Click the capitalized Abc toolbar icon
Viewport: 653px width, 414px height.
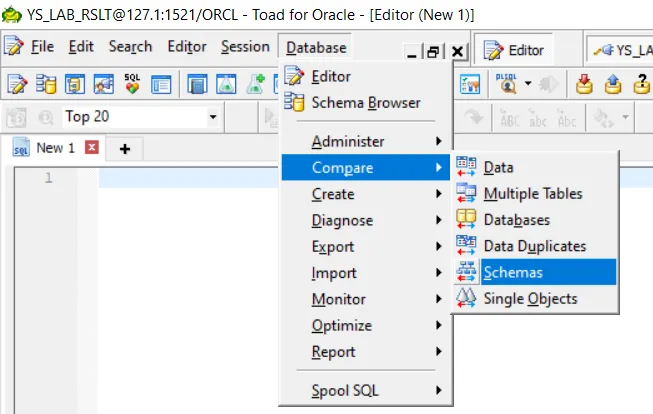click(x=566, y=118)
